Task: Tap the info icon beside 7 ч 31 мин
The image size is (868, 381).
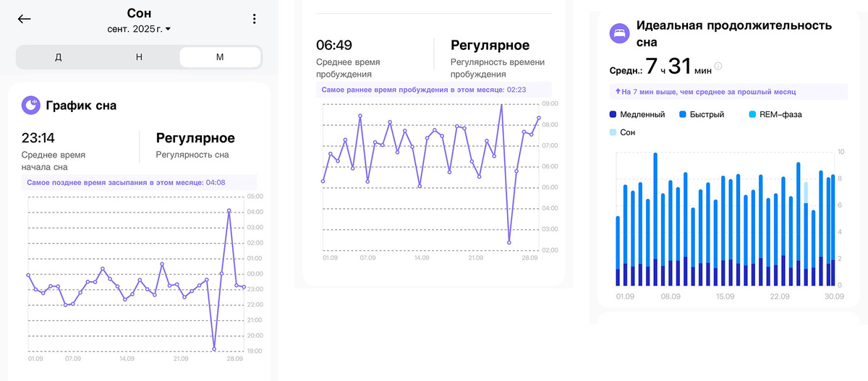Action: click(x=718, y=67)
